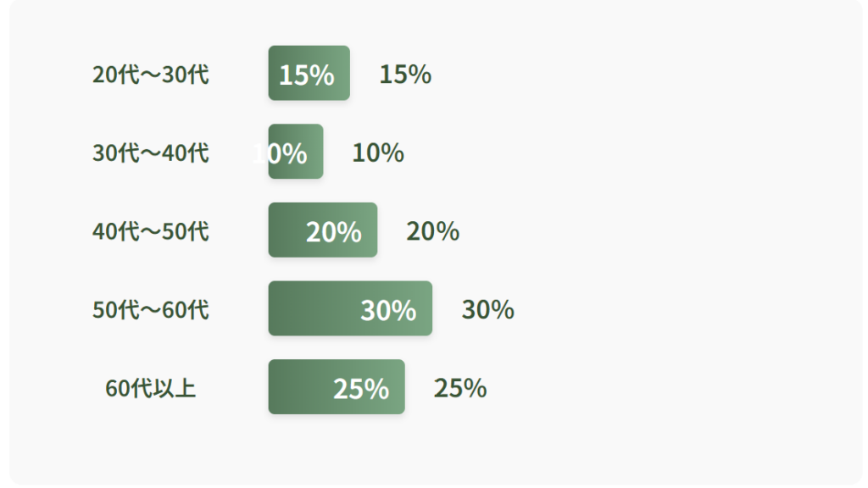Select the 20% green bar
868x488 pixels.
(x=323, y=230)
